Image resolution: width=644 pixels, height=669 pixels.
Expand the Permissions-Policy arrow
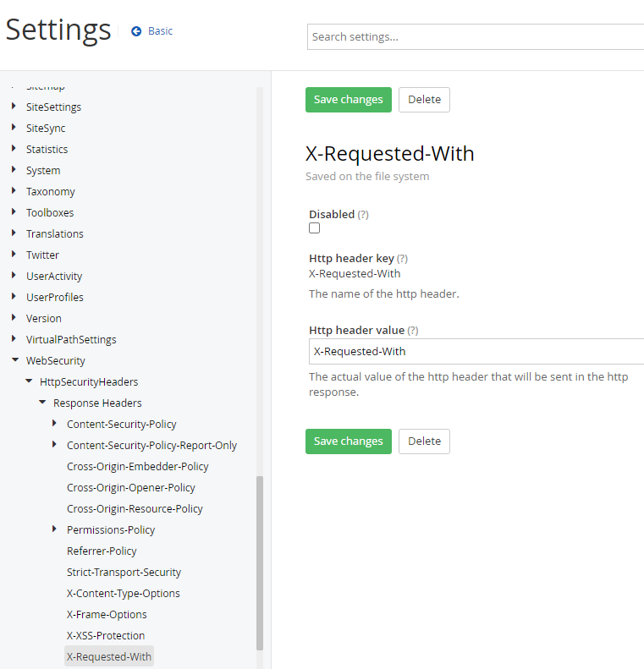pos(54,529)
